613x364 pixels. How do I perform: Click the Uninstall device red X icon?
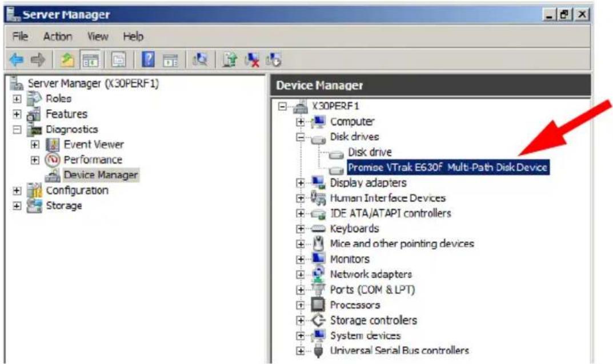click(252, 60)
